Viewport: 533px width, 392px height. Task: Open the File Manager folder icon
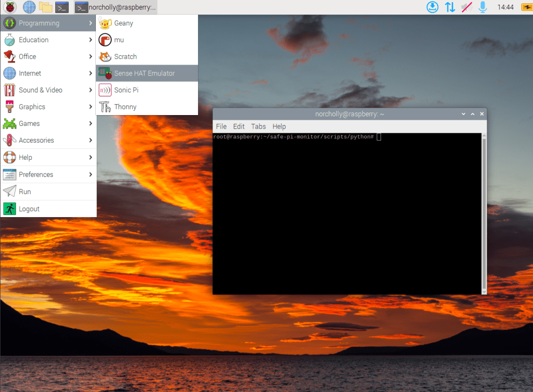[x=46, y=7]
